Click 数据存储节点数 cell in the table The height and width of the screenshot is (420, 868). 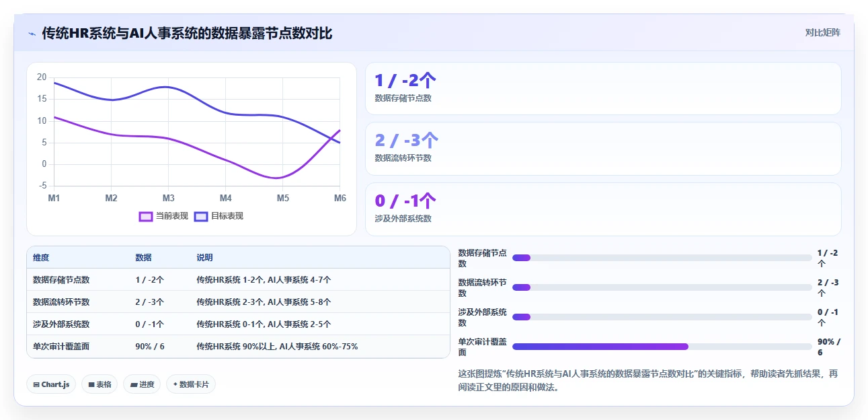(x=61, y=280)
